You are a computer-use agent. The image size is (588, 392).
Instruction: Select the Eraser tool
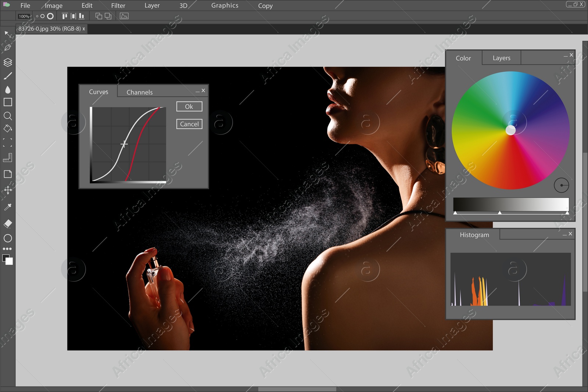(8, 223)
